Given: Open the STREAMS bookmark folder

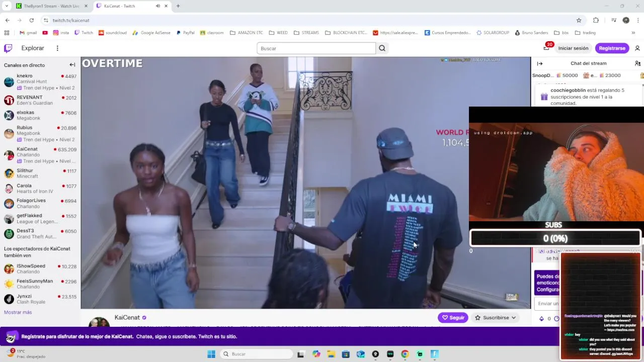Looking at the screenshot, I should point(306,33).
